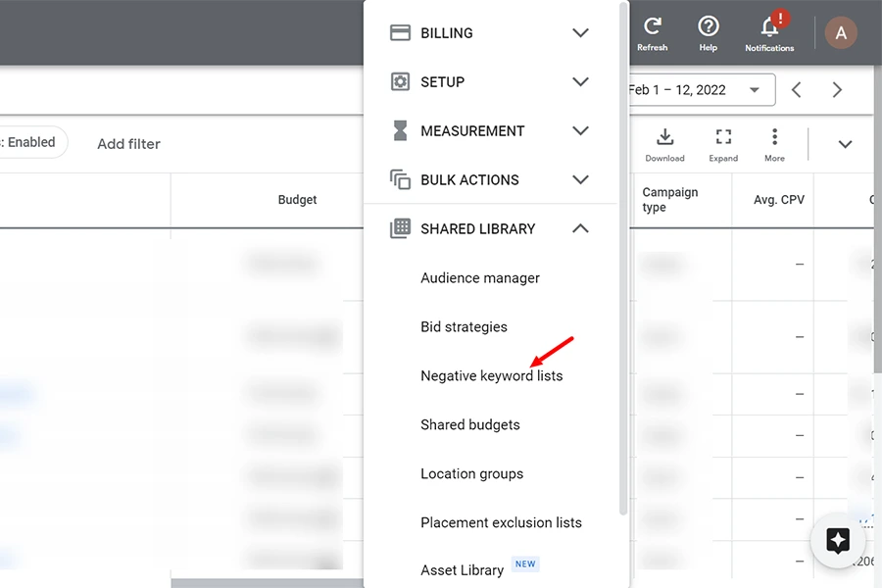The image size is (882, 588).
Task: Open the More options menu
Action: click(x=774, y=143)
